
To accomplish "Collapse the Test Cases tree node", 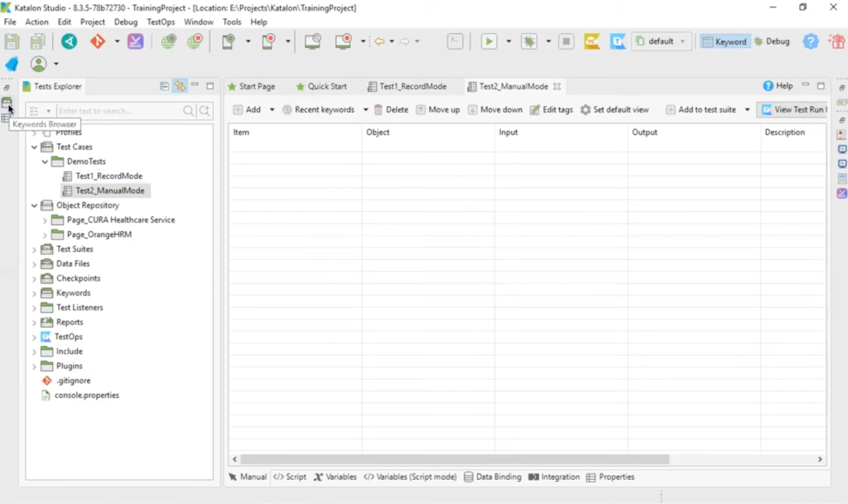I will pos(35,147).
